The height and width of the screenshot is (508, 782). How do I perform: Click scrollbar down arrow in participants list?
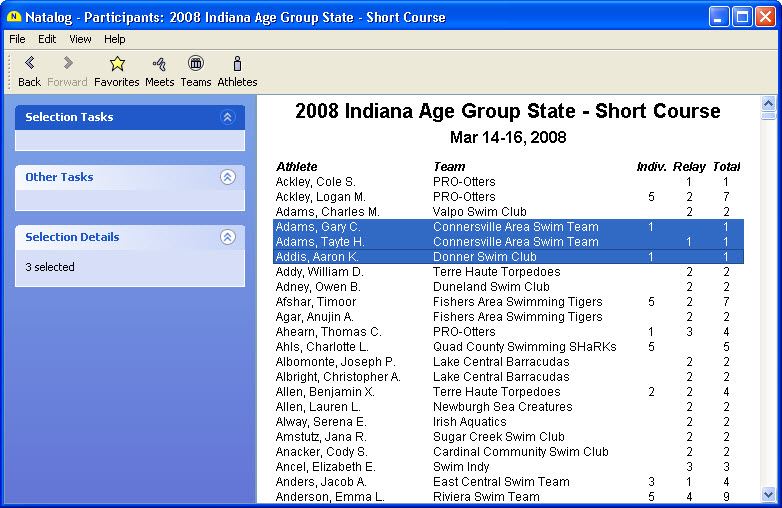pos(768,494)
